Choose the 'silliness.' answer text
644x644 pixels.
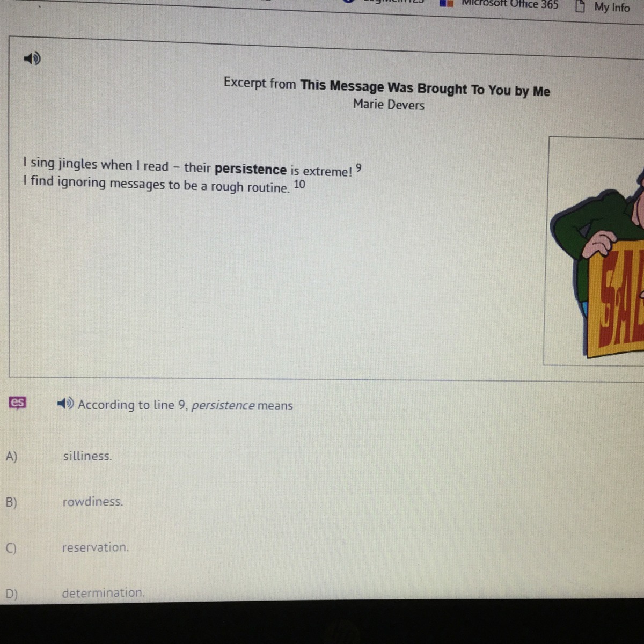(87, 456)
